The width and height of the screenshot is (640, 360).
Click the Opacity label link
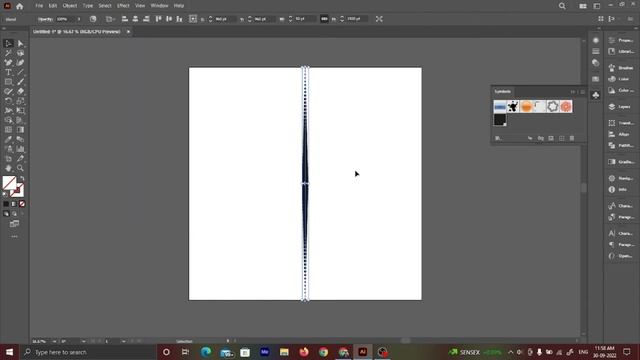point(45,19)
